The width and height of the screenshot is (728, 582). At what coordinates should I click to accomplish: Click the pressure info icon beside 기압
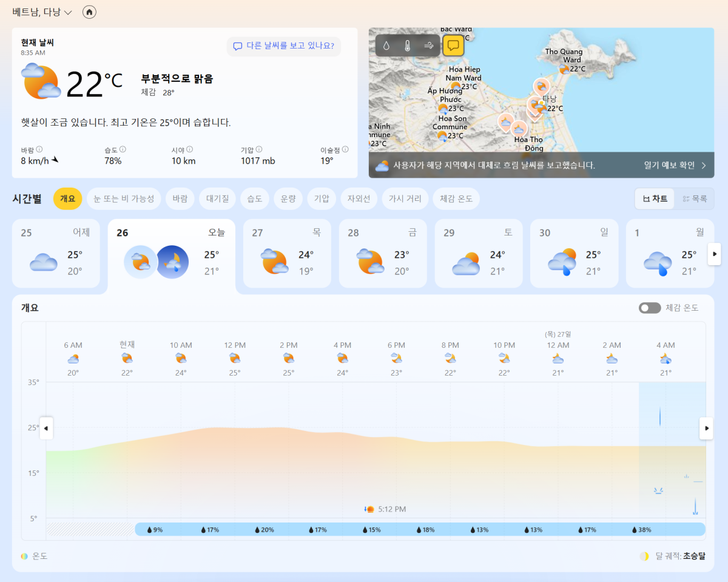click(x=259, y=149)
